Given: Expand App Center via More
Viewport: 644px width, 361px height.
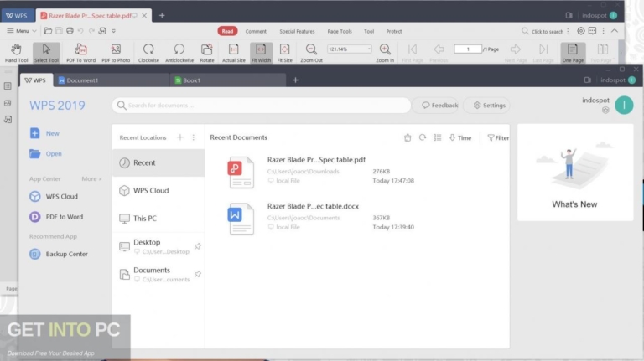Looking at the screenshot, I should tap(91, 179).
